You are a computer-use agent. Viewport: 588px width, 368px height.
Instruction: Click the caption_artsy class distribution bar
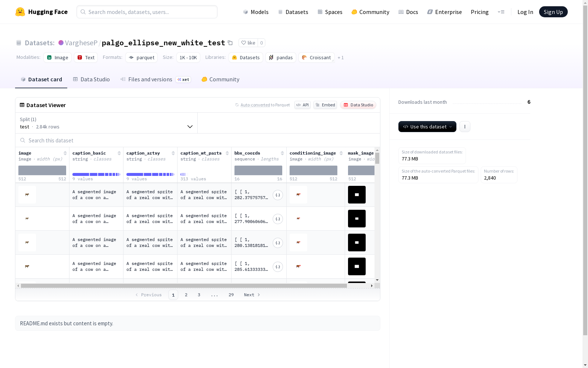pos(150,174)
